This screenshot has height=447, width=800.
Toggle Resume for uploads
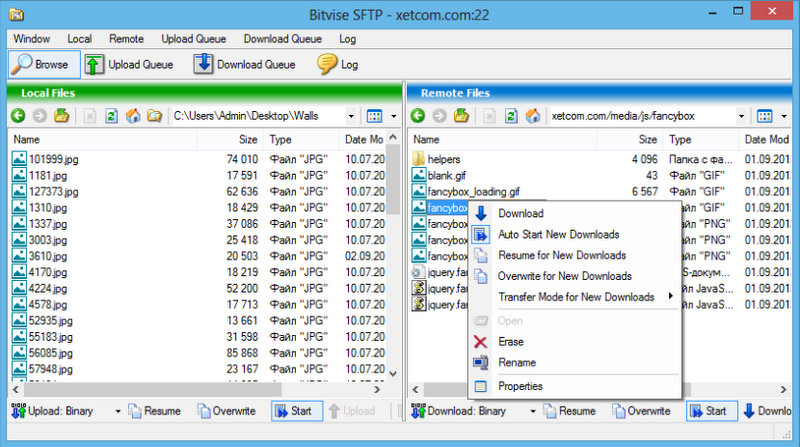pyautogui.click(x=155, y=411)
